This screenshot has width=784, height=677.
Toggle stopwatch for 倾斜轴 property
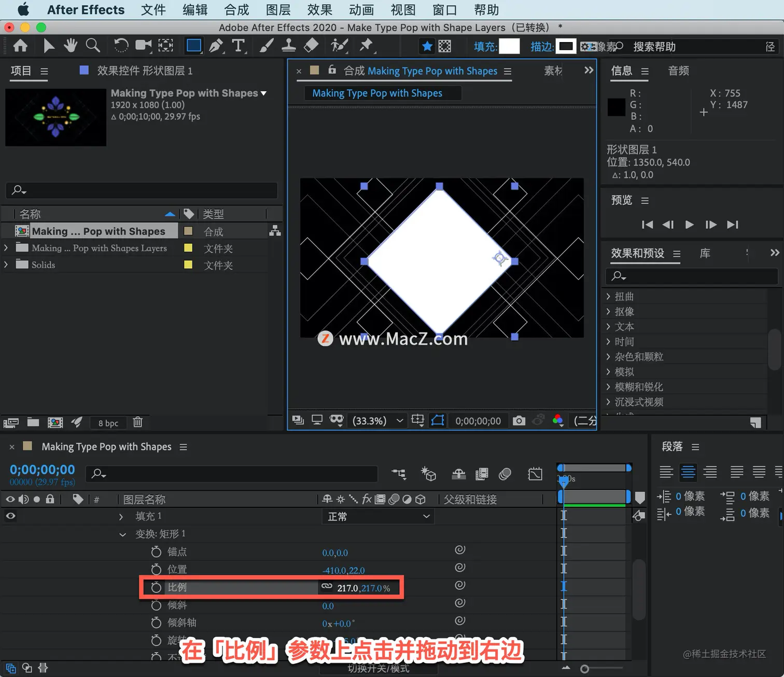point(156,623)
